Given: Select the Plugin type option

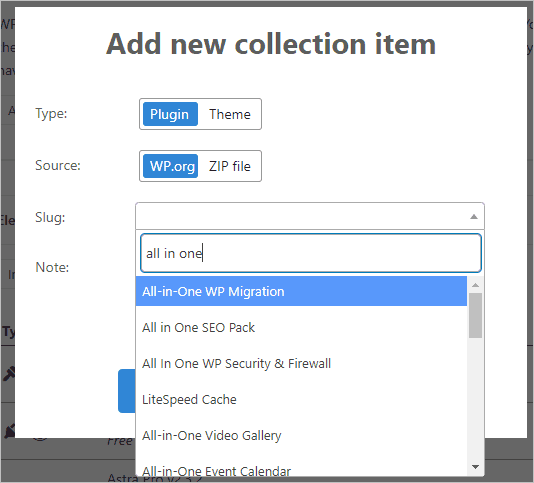Looking at the screenshot, I should point(170,114).
